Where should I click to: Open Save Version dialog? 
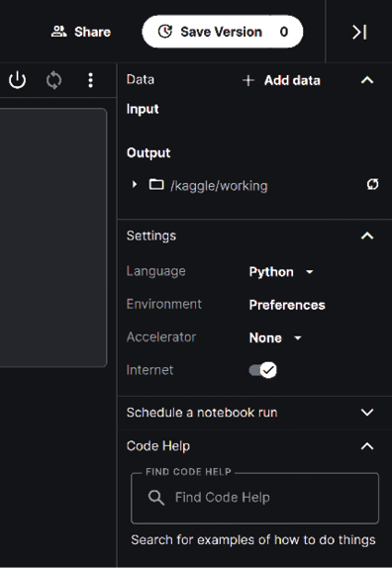tap(223, 32)
